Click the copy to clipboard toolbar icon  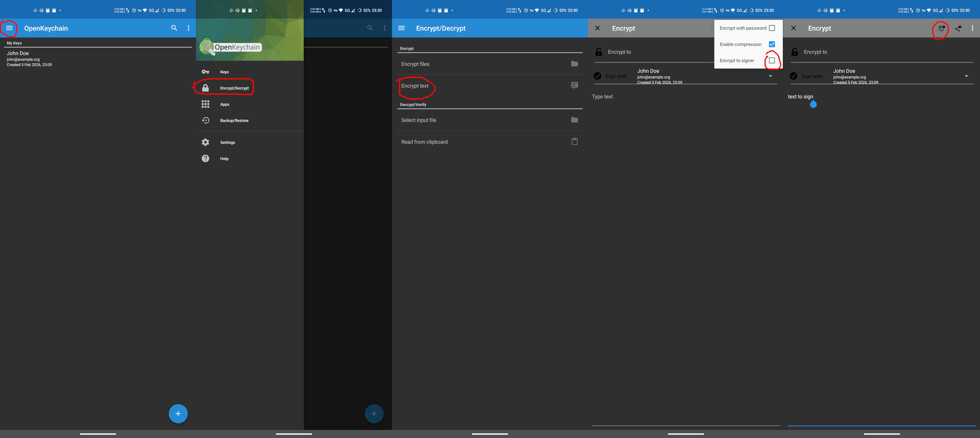(942, 28)
